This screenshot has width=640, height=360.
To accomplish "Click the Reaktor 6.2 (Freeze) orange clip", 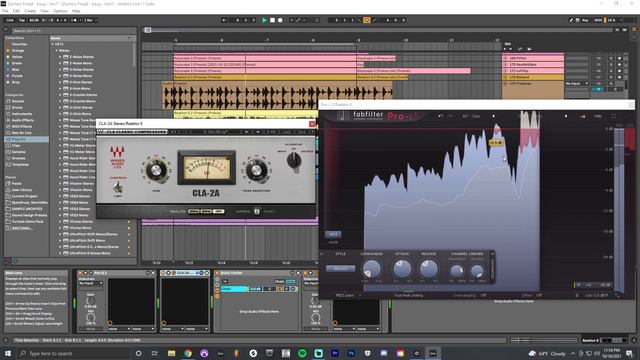I will coord(265,77).
